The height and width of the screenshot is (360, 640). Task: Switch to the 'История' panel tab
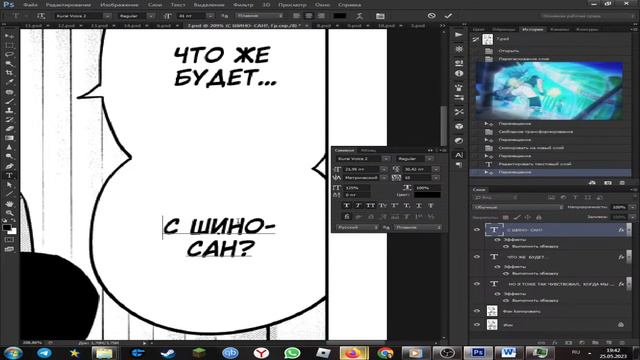(532, 29)
